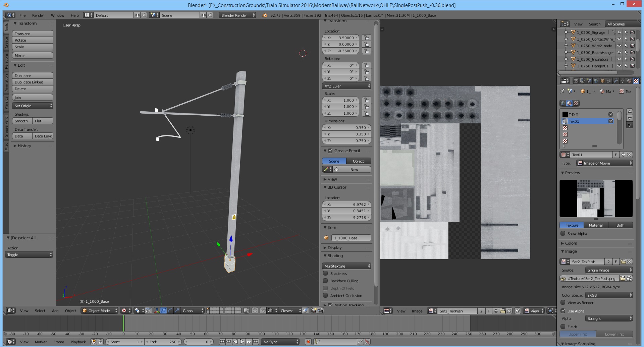Switch preview to the Material tab
This screenshot has height=347, width=644.
click(595, 225)
